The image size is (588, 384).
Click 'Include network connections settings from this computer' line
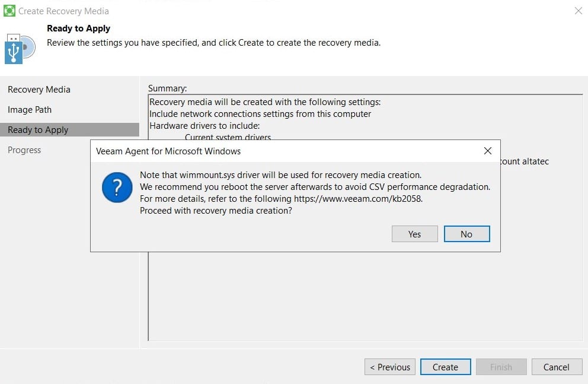260,114
